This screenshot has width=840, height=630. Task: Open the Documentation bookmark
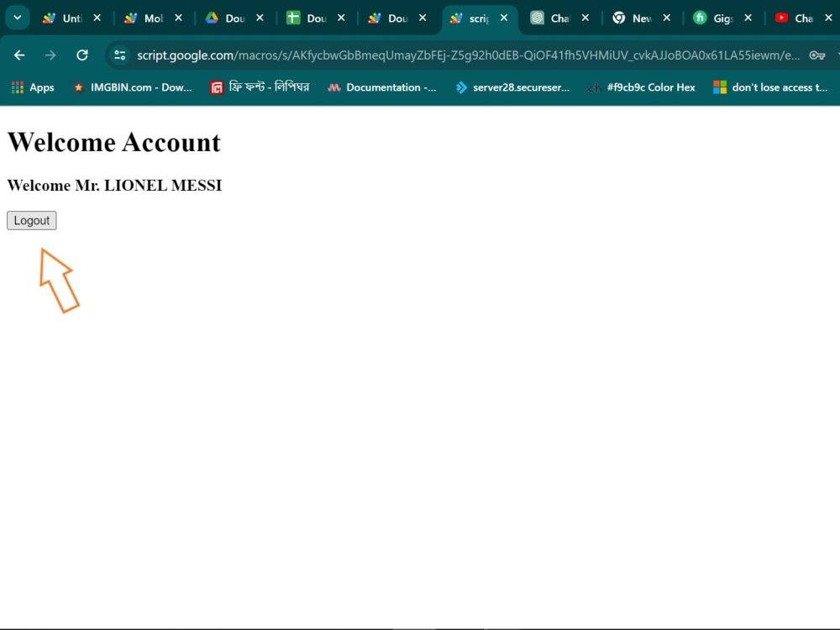(382, 87)
